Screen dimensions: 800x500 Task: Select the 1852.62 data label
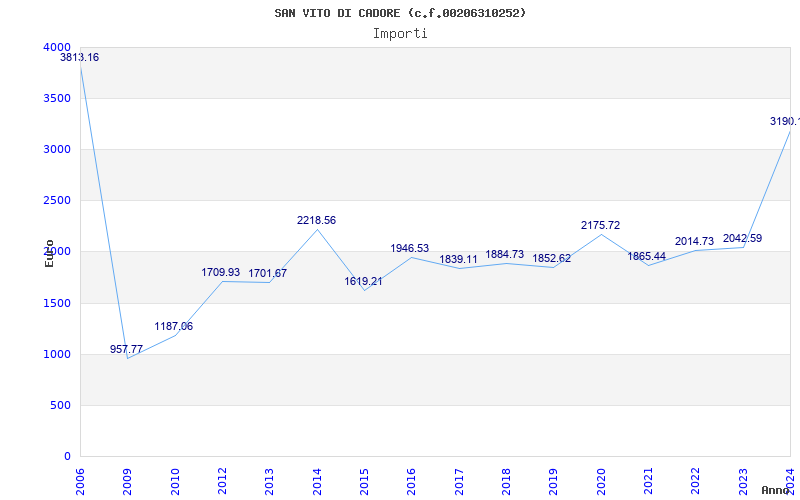click(552, 259)
